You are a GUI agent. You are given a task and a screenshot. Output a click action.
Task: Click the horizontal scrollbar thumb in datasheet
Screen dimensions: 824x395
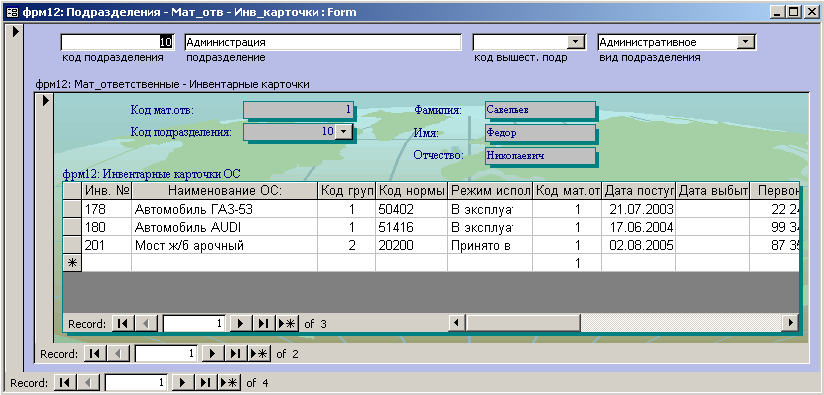click(x=523, y=323)
